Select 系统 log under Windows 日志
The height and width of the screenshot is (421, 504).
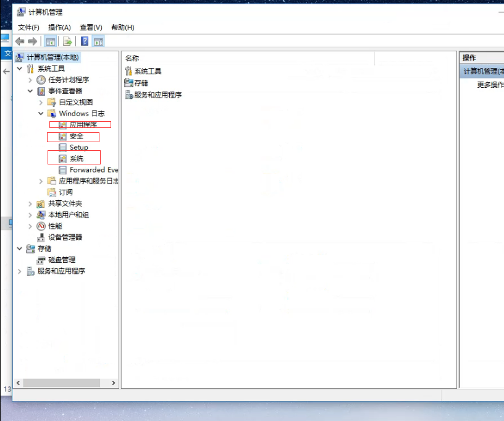(77, 158)
